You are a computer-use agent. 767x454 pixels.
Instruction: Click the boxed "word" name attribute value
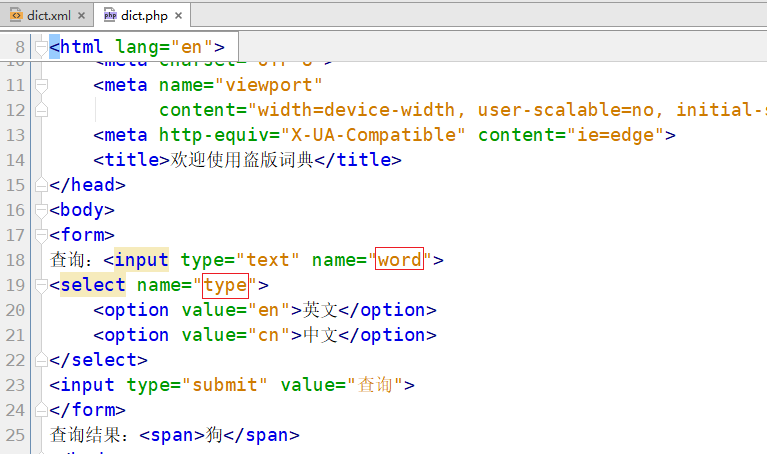pos(399,260)
